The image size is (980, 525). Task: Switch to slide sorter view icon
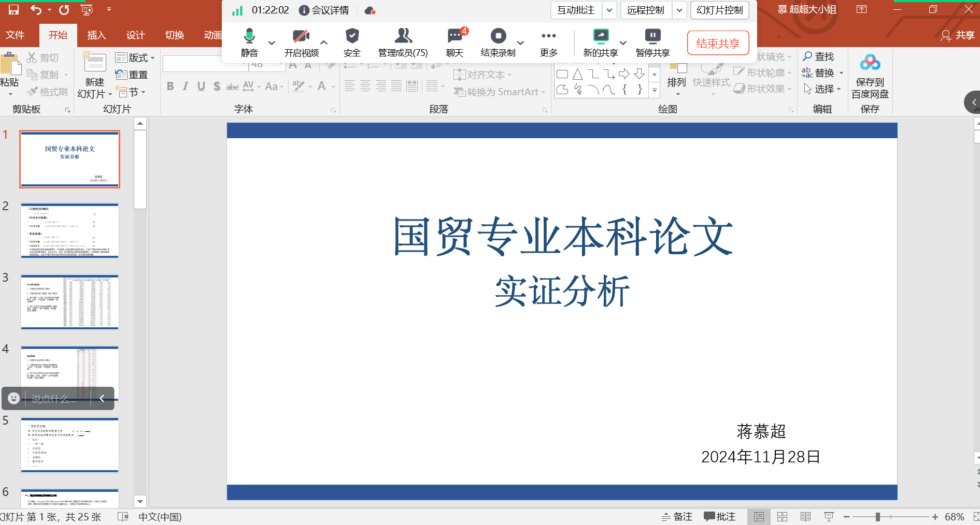coord(782,517)
